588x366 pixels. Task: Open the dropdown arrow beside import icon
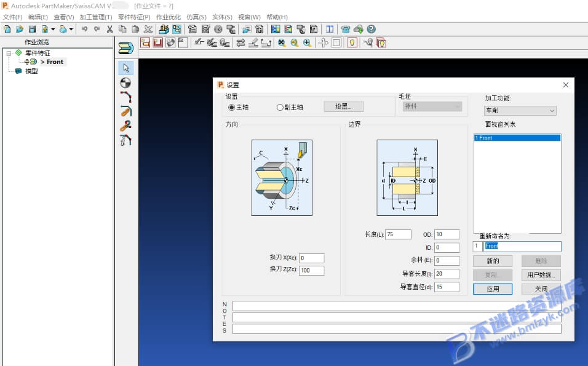coord(53,30)
